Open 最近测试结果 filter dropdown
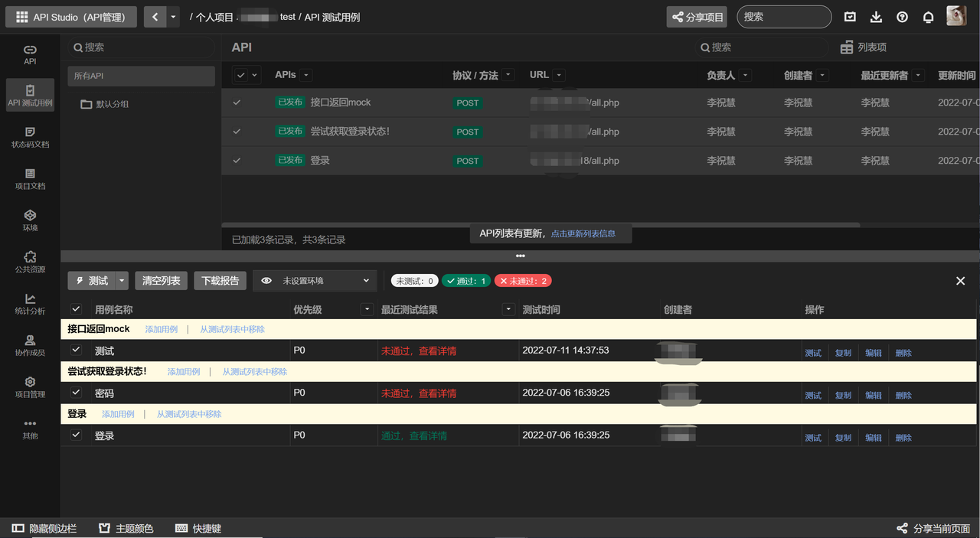 (x=508, y=309)
